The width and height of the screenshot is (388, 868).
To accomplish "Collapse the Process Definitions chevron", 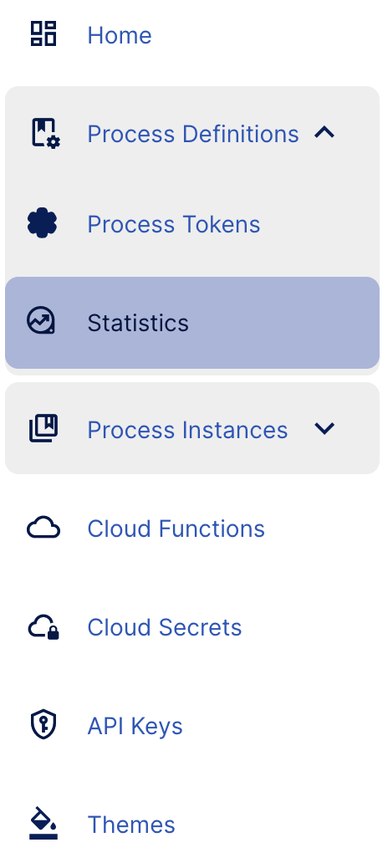I will pos(324,132).
